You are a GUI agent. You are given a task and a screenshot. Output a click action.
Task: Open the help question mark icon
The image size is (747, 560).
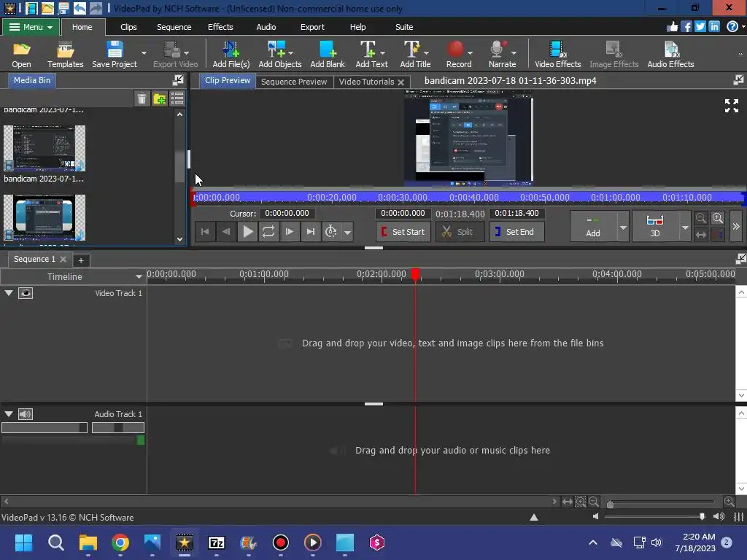click(x=732, y=27)
